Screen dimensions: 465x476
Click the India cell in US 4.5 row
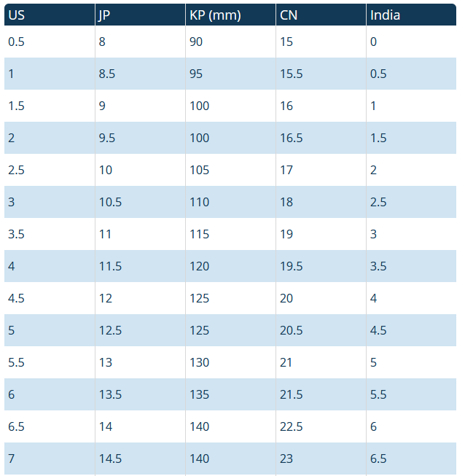(x=373, y=298)
